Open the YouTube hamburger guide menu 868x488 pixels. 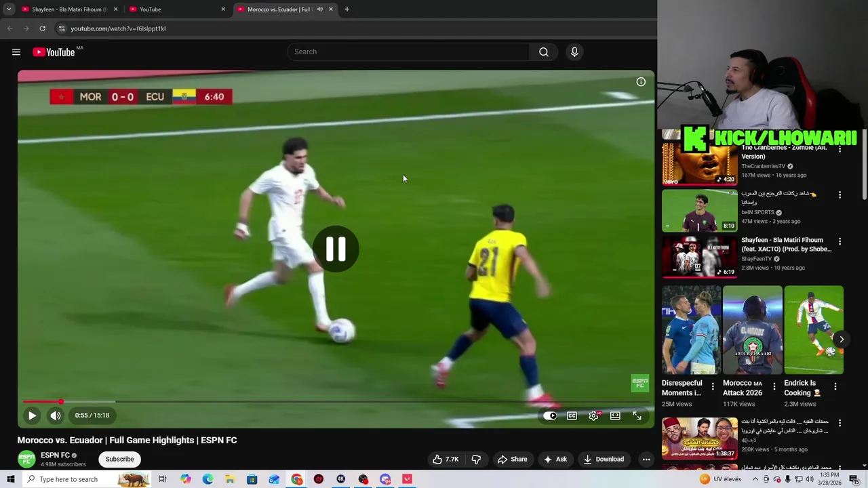coord(16,52)
